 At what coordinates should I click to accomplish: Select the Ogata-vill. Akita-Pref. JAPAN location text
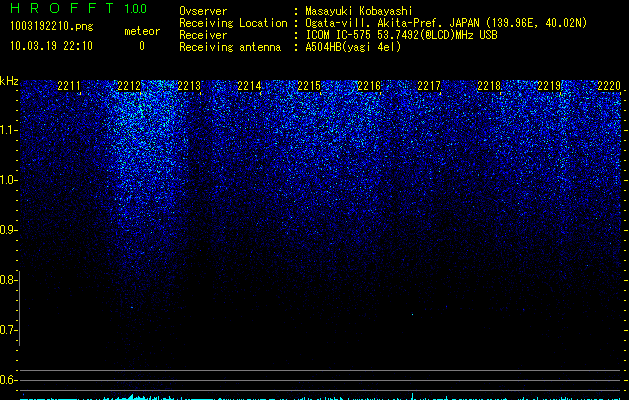446,23
